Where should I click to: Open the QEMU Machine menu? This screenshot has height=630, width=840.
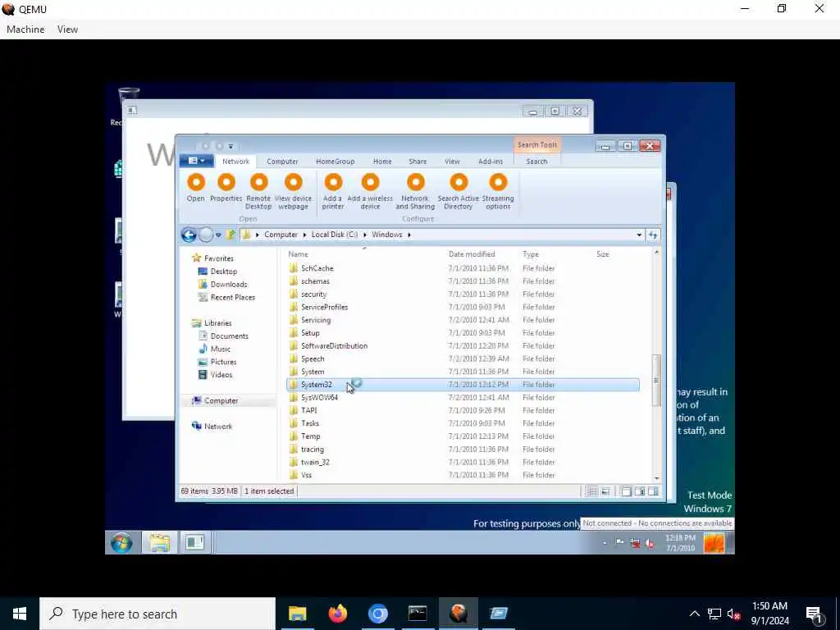25,30
